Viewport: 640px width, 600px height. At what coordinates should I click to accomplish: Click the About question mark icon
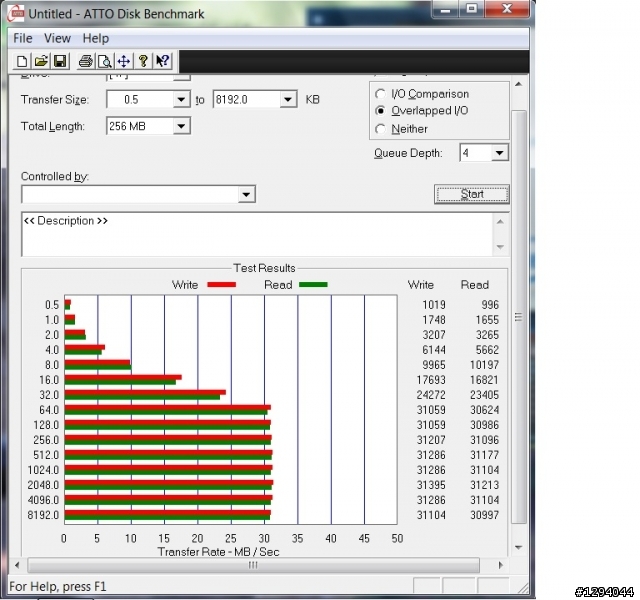[x=143, y=61]
